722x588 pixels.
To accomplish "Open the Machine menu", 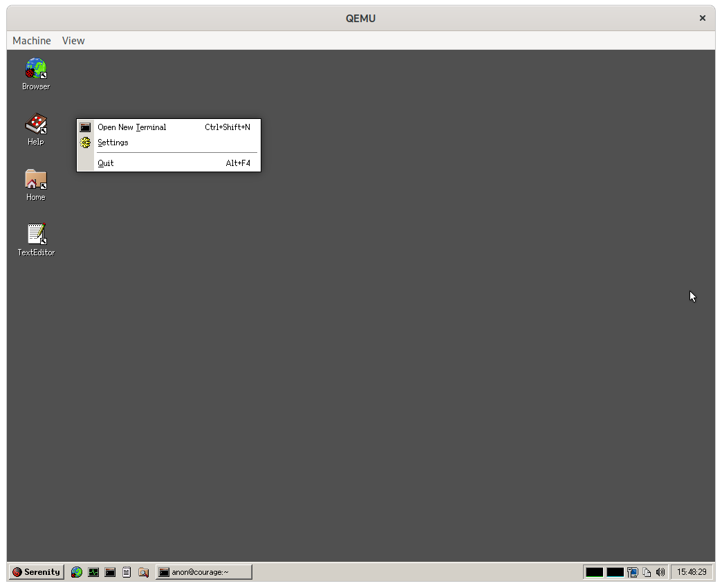I will tap(31, 40).
